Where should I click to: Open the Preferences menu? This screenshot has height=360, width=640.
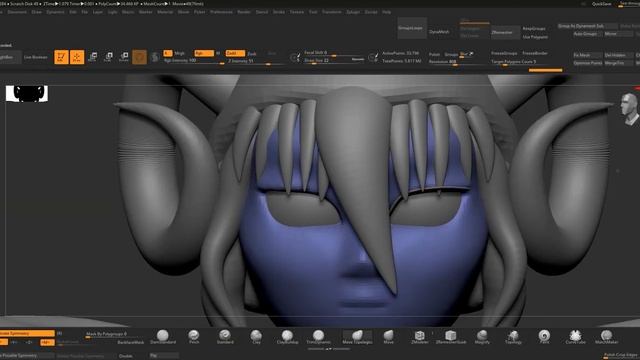[221, 12]
